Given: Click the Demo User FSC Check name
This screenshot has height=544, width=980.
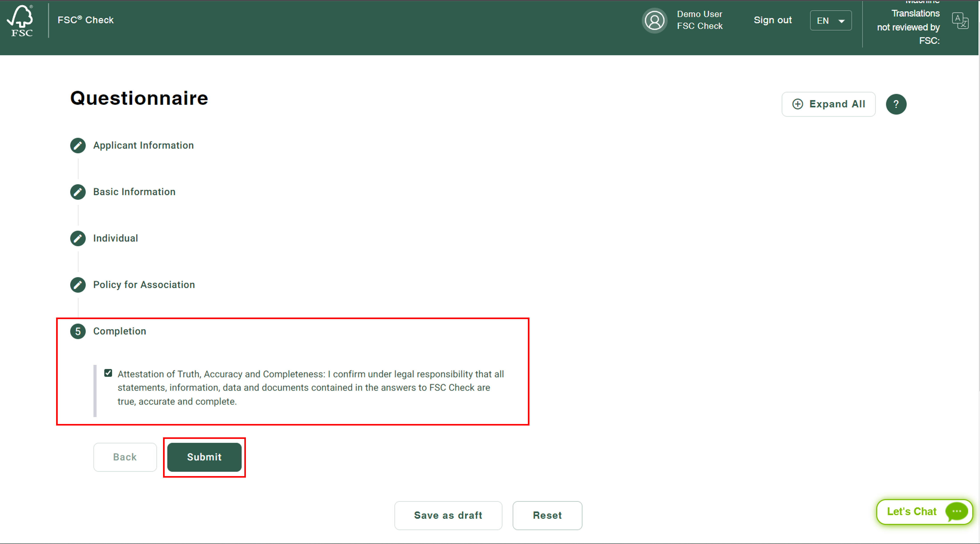Looking at the screenshot, I should 700,20.
